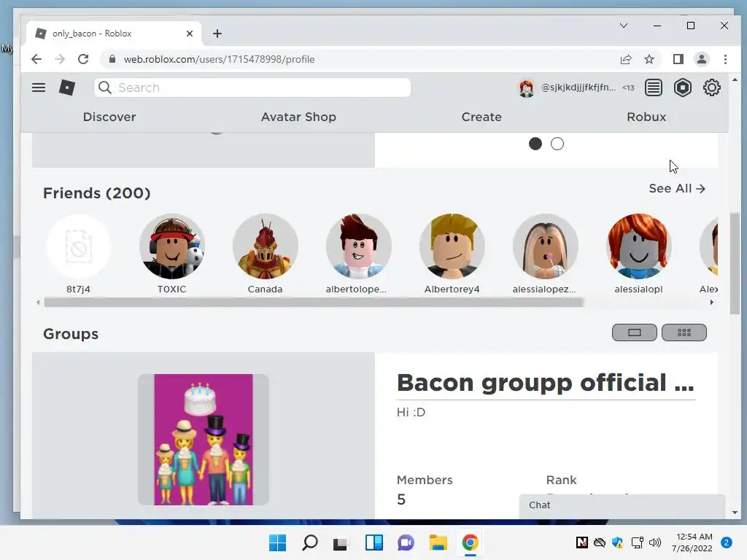Open the Chrome three-dot menu

[725, 59]
